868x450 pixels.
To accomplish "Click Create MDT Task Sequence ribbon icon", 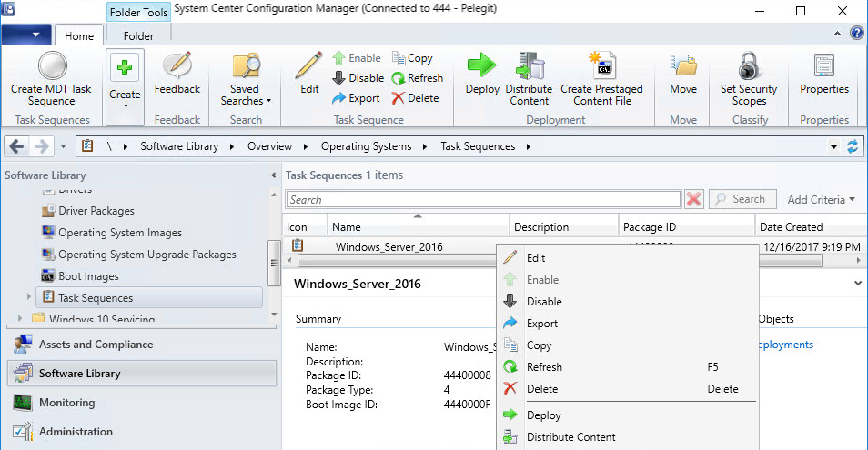I will click(x=52, y=78).
